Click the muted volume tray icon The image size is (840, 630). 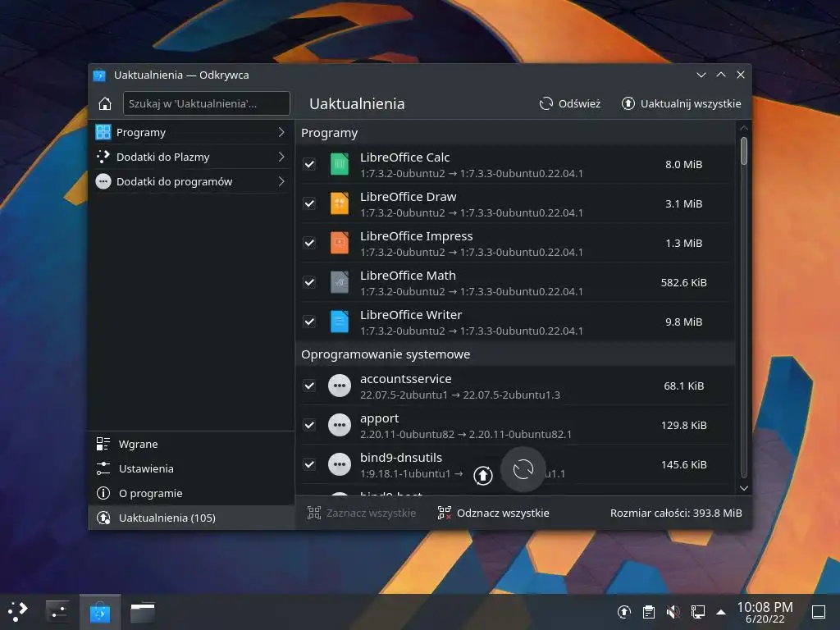[673, 611]
